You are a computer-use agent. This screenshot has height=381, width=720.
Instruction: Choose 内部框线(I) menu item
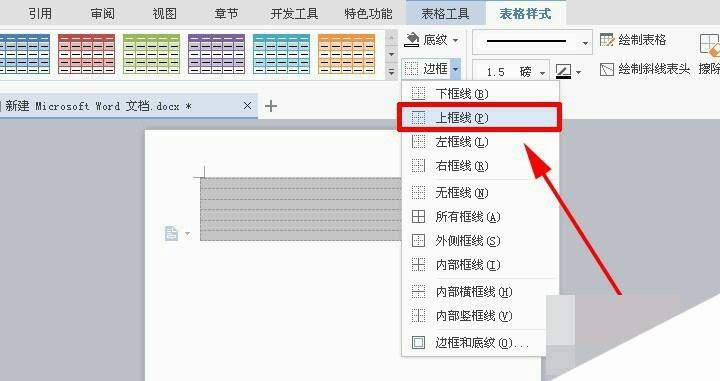point(480,264)
